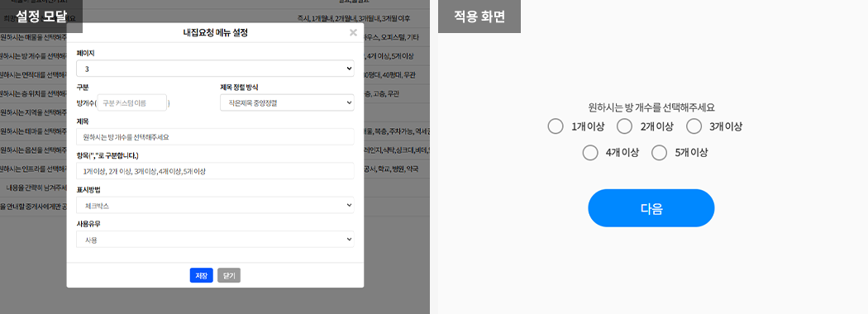Viewport: 868px width, 314px height.
Task: Click the 원하시는 방 개수를 선택해주세요 heading text
Action: (651, 107)
